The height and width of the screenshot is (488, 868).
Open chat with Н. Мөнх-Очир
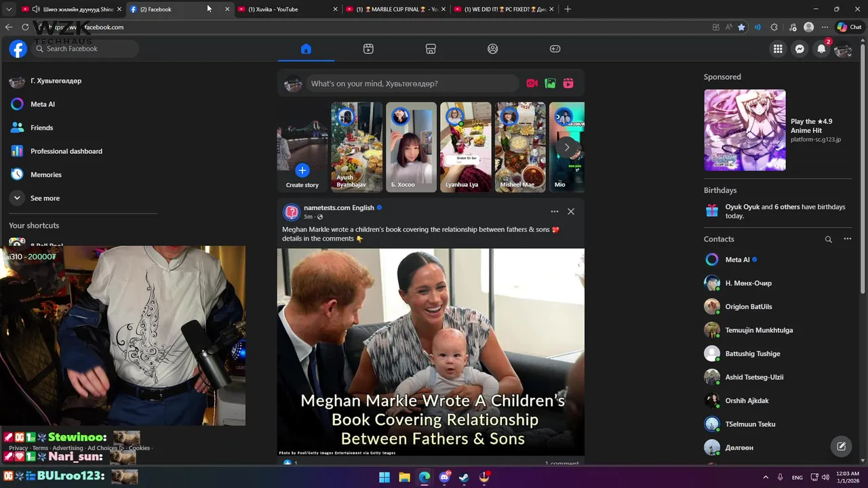coord(777,283)
